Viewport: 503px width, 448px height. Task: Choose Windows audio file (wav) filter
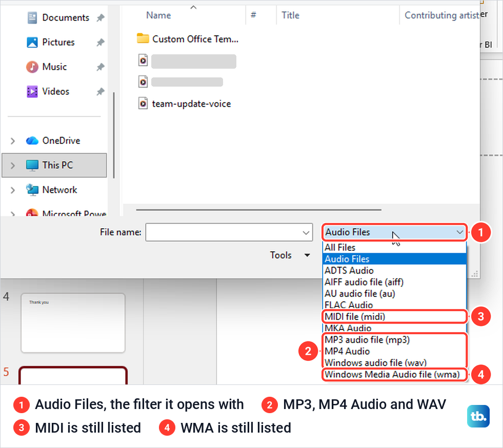[x=394, y=363]
